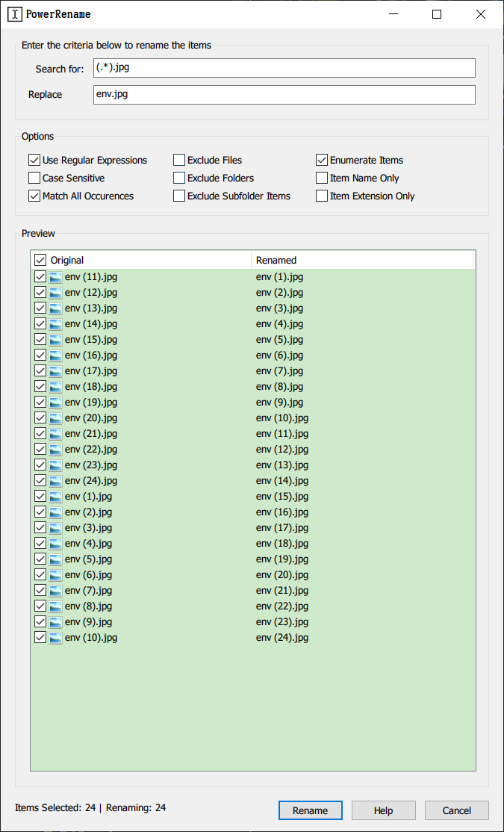Select renamed entry env (24).jpg
The width and height of the screenshot is (504, 832).
click(282, 638)
